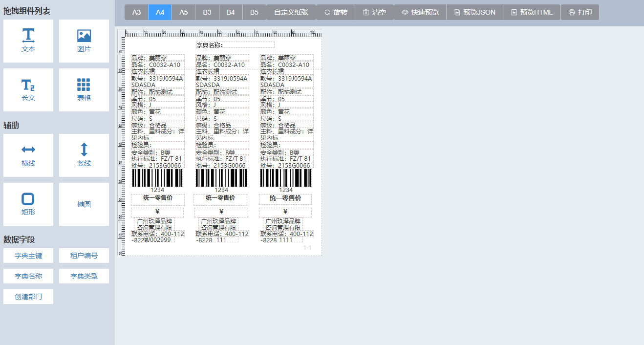Select first column ￥ price box
Screen dimensions: 644x345
[157, 212]
